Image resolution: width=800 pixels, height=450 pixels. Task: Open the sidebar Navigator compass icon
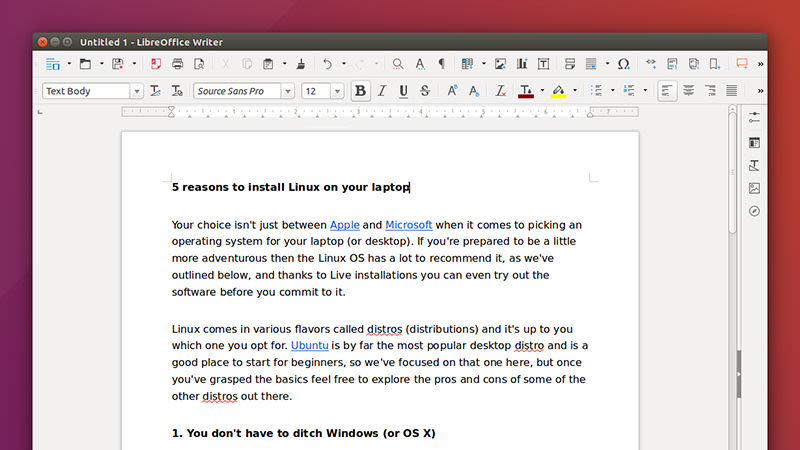pos(754,211)
